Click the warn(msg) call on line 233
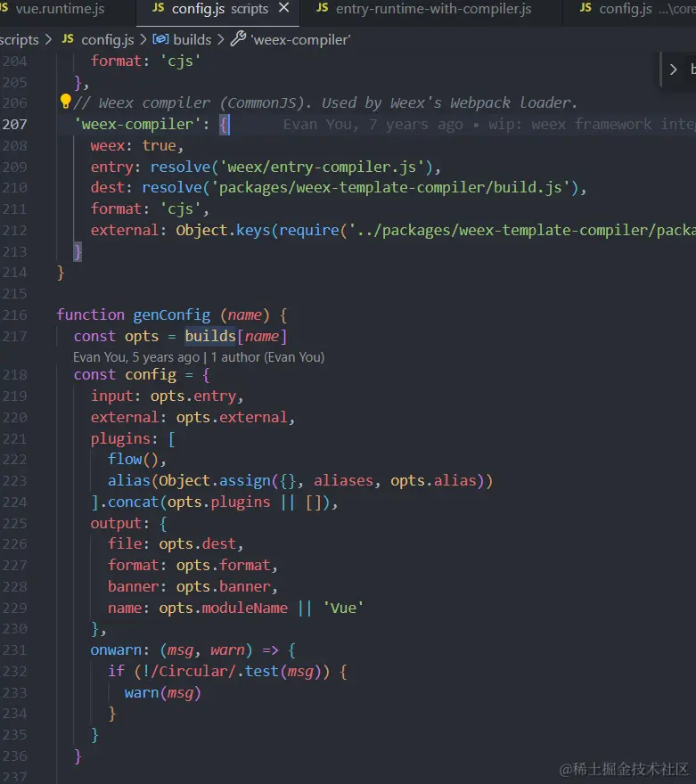The image size is (696, 784). (x=162, y=693)
